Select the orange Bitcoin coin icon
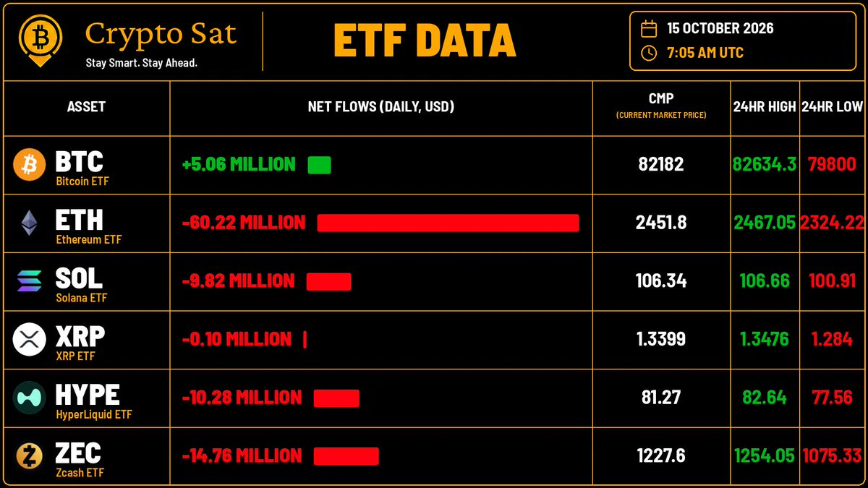This screenshot has height=488, width=868. [30, 166]
